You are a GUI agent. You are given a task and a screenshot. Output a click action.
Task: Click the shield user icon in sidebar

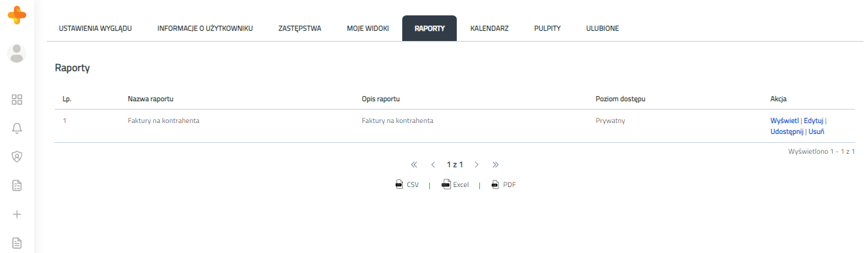tap(17, 156)
